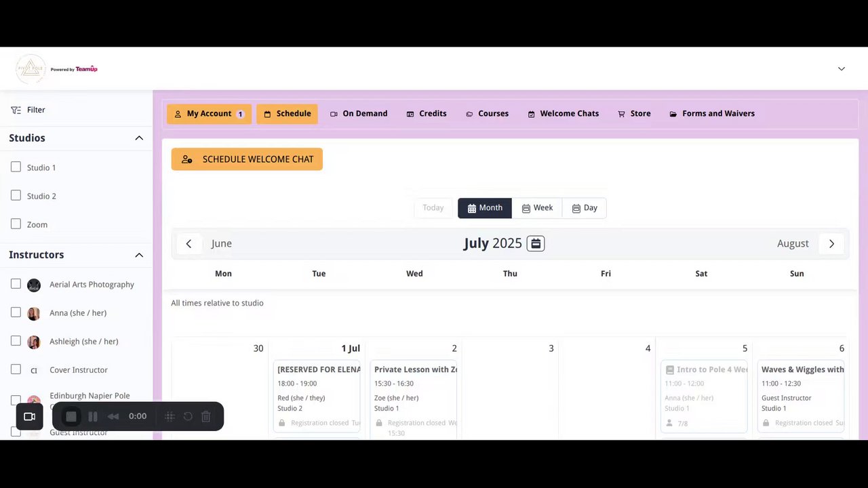Screen dimensions: 868x488
Task: Click the June month label
Action: (222, 244)
